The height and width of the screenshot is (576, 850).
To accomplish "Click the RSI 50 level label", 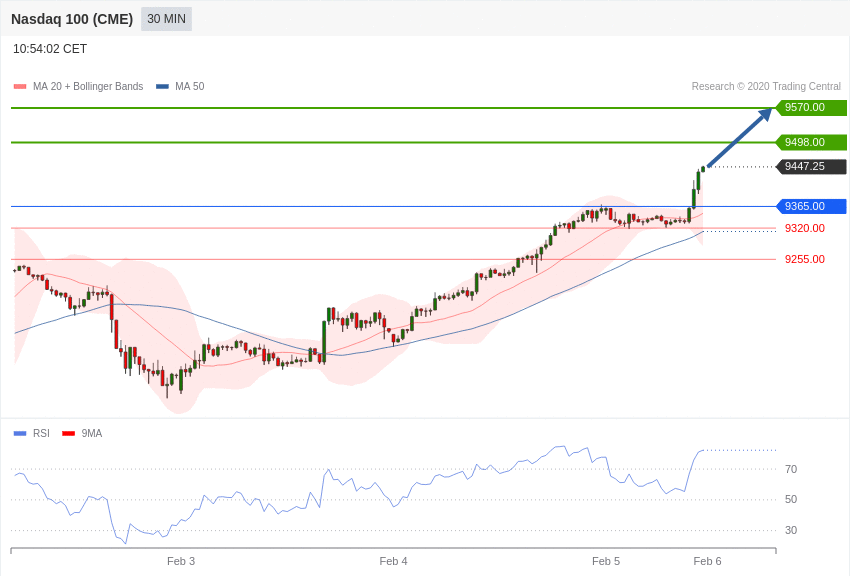I will 791,500.
